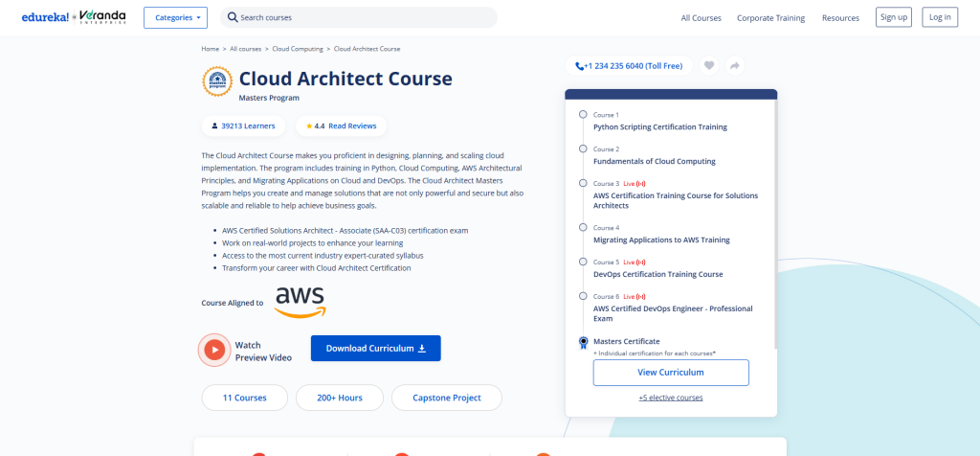The image size is (980, 456).
Task: Click the View Curriculum button
Action: pyautogui.click(x=671, y=373)
